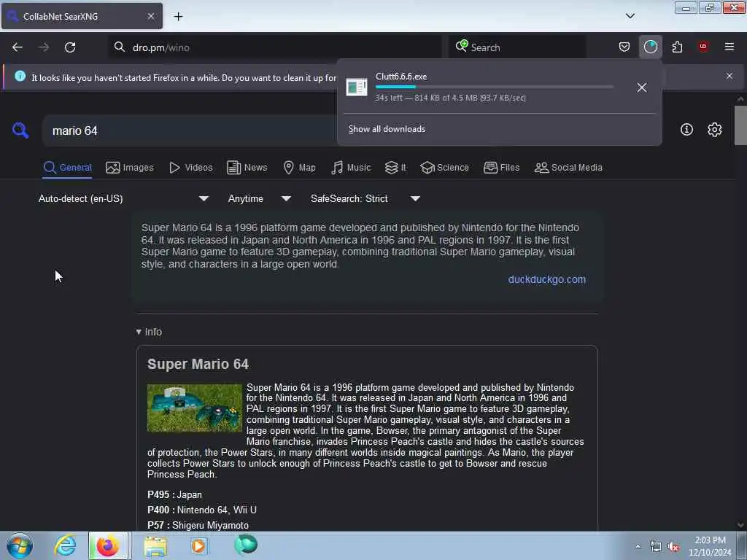The width and height of the screenshot is (747, 560).
Task: Open the Anytime time range dropdown
Action: [259, 198]
